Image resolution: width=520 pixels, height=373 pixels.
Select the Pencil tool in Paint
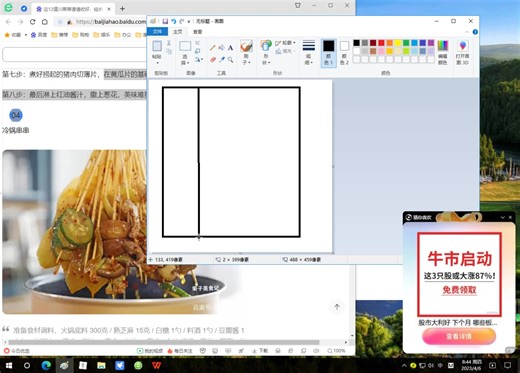coord(212,48)
